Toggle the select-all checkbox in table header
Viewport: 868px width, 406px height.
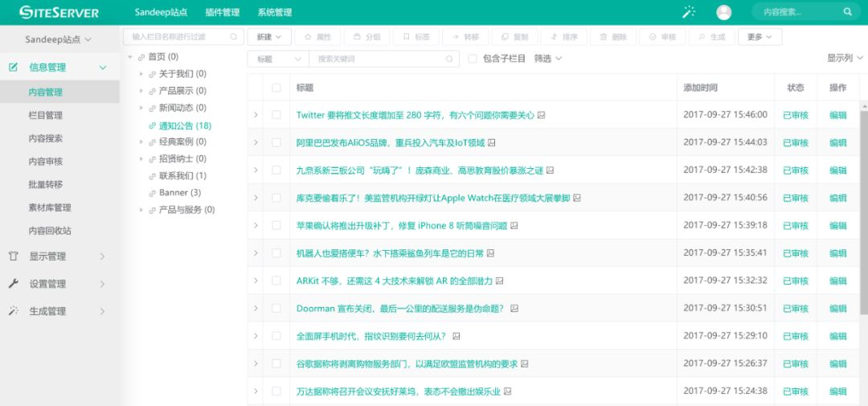[276, 88]
